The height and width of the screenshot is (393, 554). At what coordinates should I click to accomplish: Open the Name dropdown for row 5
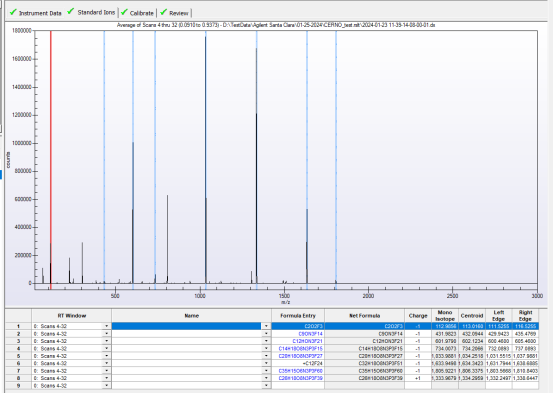click(266, 356)
